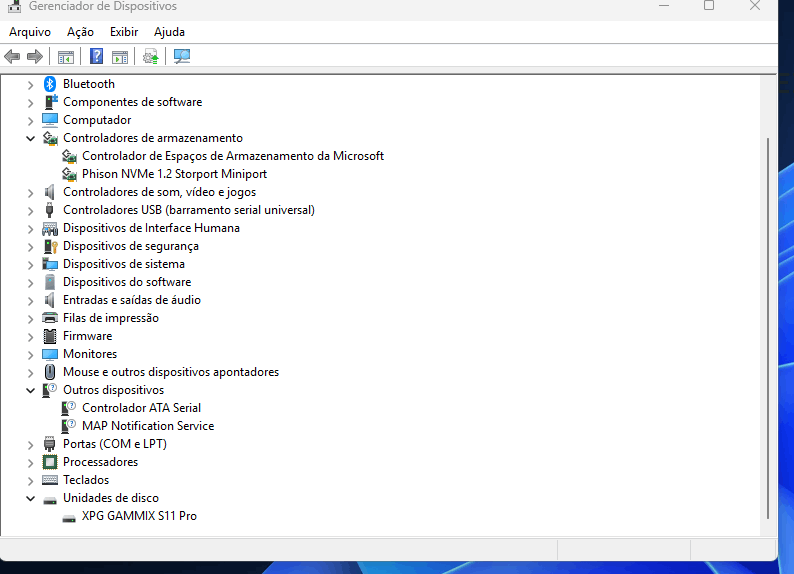794x574 pixels.
Task: Click the Teclados keyboard icon
Action: pos(50,480)
